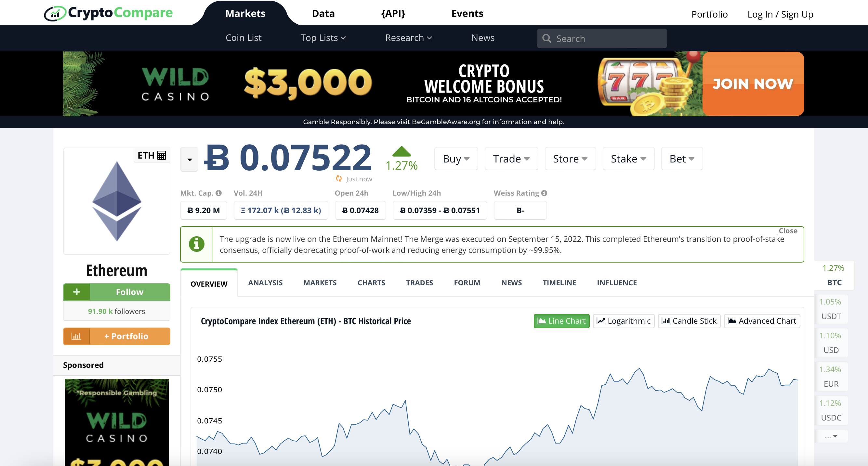Switch to the TRADES tab

pyautogui.click(x=419, y=283)
